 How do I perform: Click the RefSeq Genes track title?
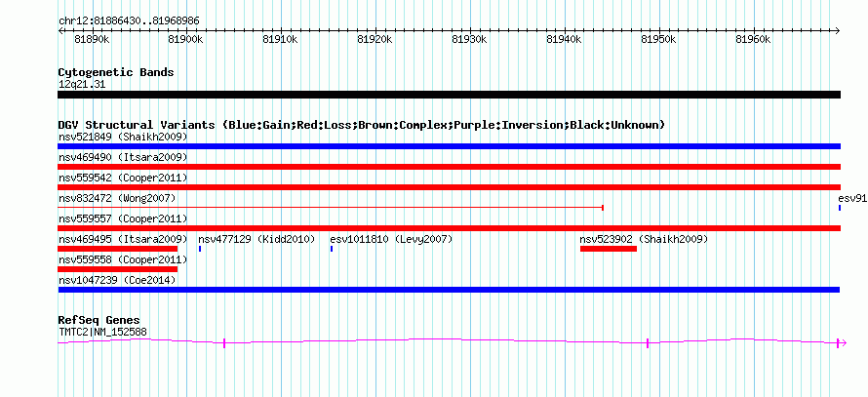pos(99,320)
